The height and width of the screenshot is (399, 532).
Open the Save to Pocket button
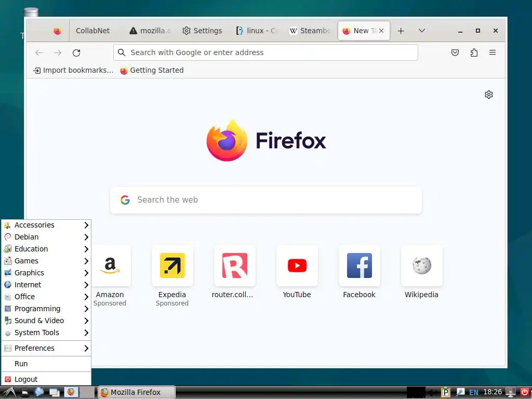tap(455, 52)
